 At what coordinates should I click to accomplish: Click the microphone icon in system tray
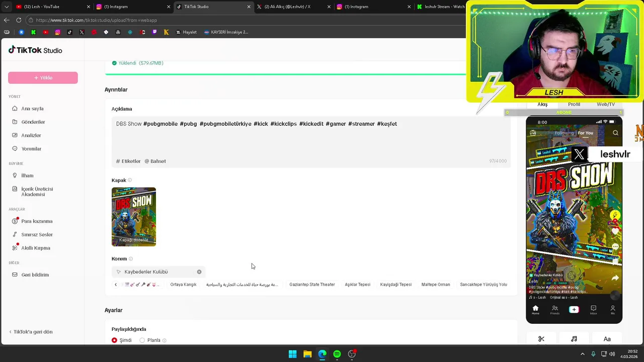coord(593,354)
